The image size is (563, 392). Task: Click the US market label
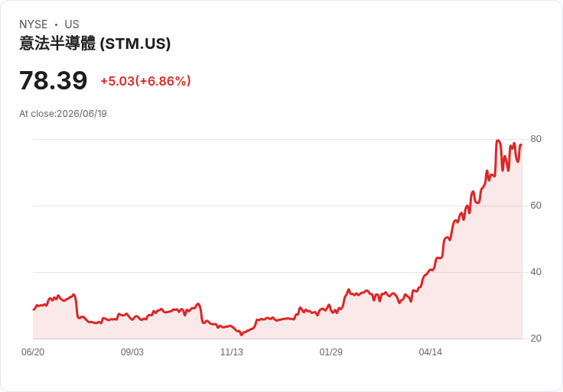coord(72,24)
